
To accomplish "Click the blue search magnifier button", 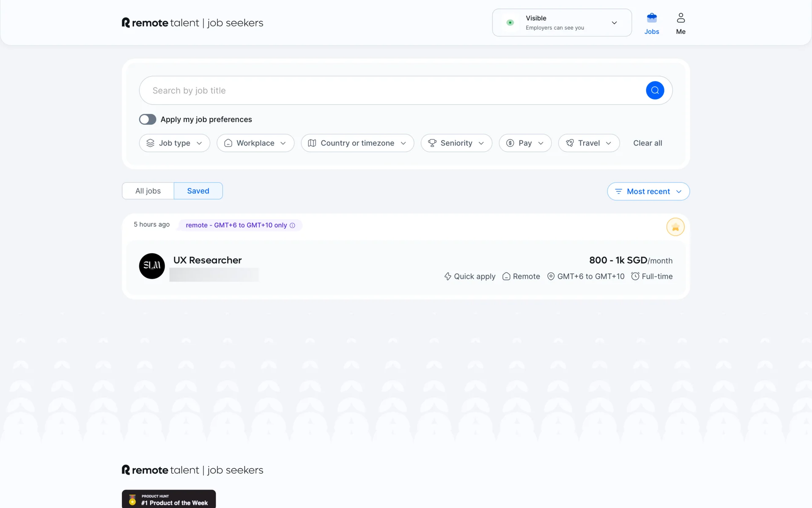I will pyautogui.click(x=655, y=90).
